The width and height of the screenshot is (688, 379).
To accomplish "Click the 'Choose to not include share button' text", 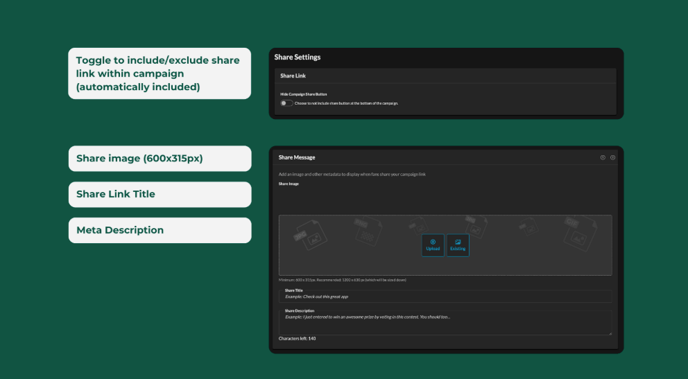I will (x=346, y=104).
